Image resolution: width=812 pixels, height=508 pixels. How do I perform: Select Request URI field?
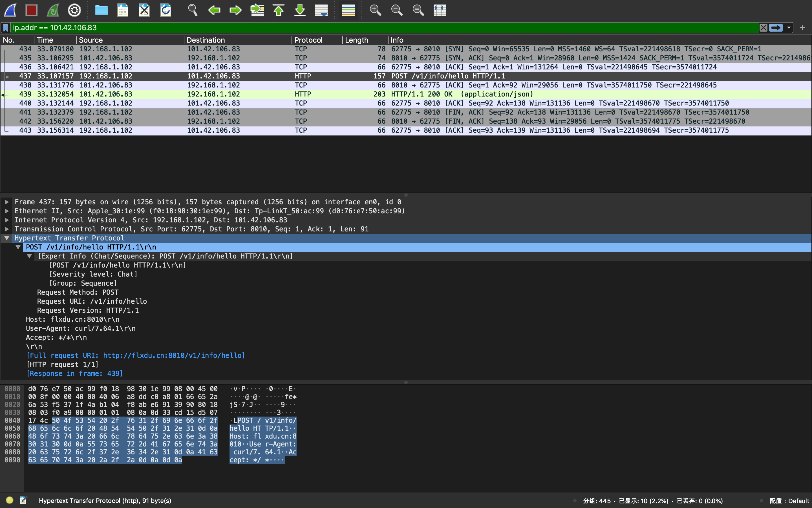point(92,301)
